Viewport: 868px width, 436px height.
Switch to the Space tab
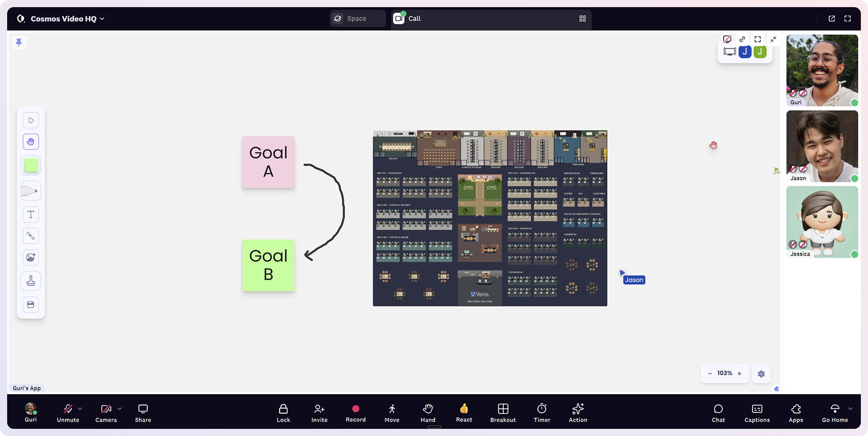pyautogui.click(x=358, y=19)
